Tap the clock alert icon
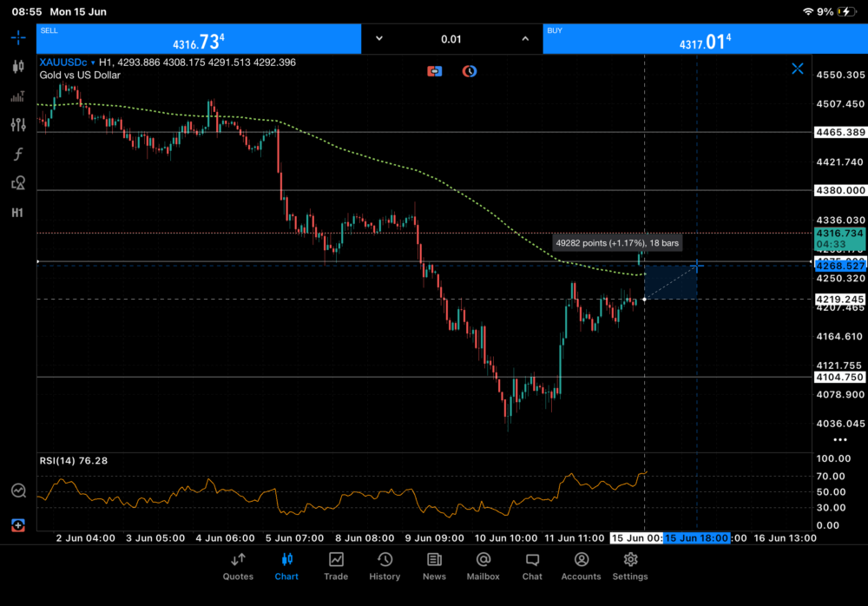Image resolution: width=868 pixels, height=606 pixels. (470, 71)
